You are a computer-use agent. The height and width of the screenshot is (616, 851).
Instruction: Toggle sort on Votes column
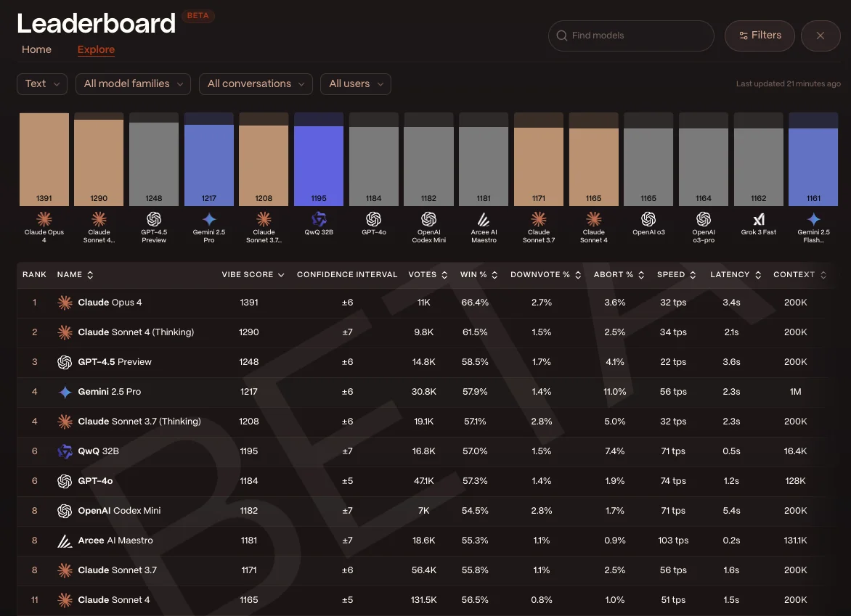(x=444, y=275)
